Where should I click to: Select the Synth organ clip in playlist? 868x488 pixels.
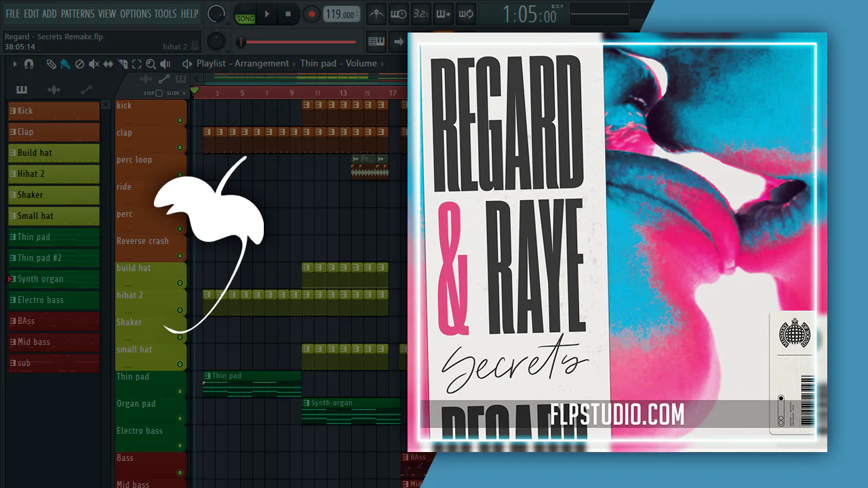click(351, 411)
